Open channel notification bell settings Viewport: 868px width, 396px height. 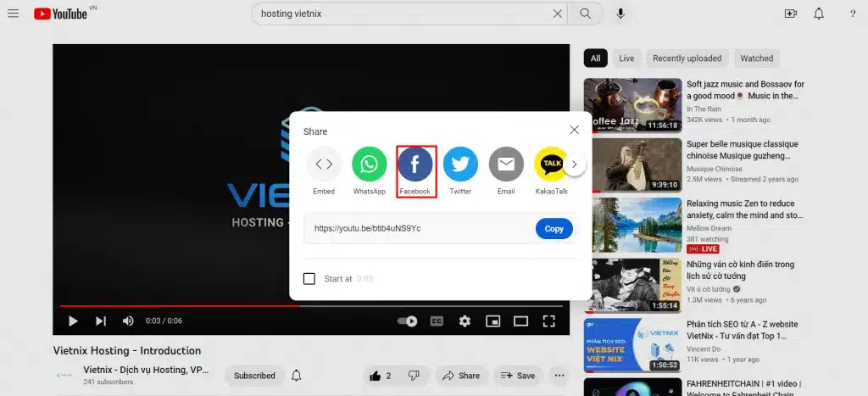pos(297,376)
